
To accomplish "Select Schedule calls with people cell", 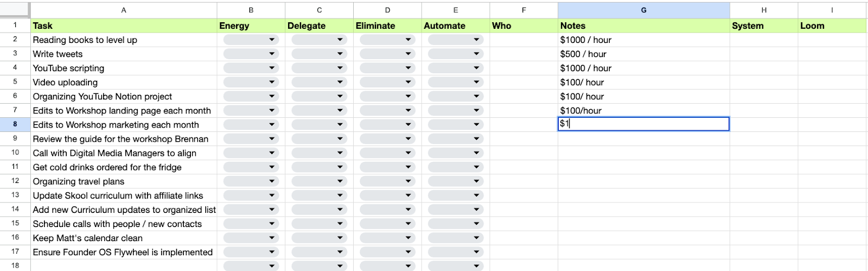I will [124, 224].
